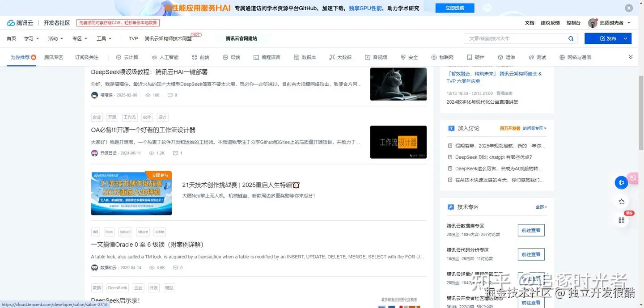The image size is (644, 308).
Task: Click the search magnifier icon
Action: tap(571, 39)
